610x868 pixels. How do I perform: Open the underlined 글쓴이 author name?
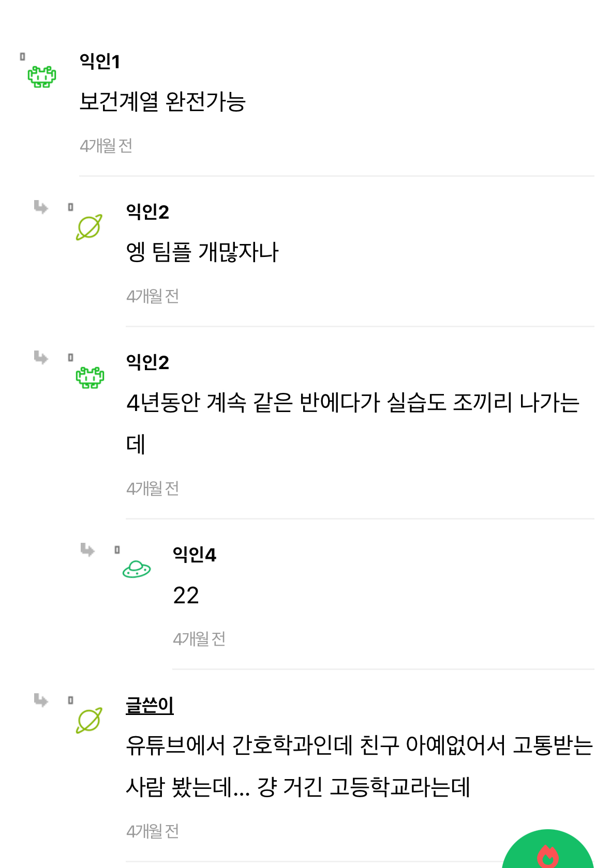pos(150,705)
